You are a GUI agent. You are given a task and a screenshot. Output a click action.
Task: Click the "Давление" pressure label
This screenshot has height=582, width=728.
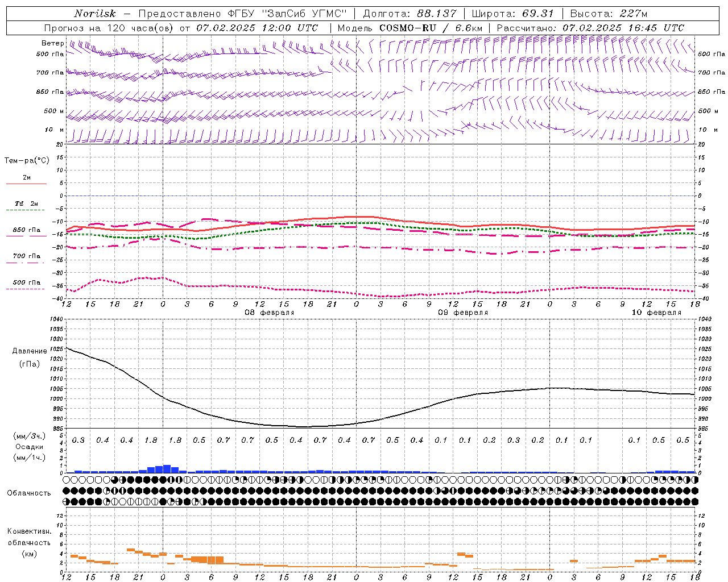click(x=29, y=351)
